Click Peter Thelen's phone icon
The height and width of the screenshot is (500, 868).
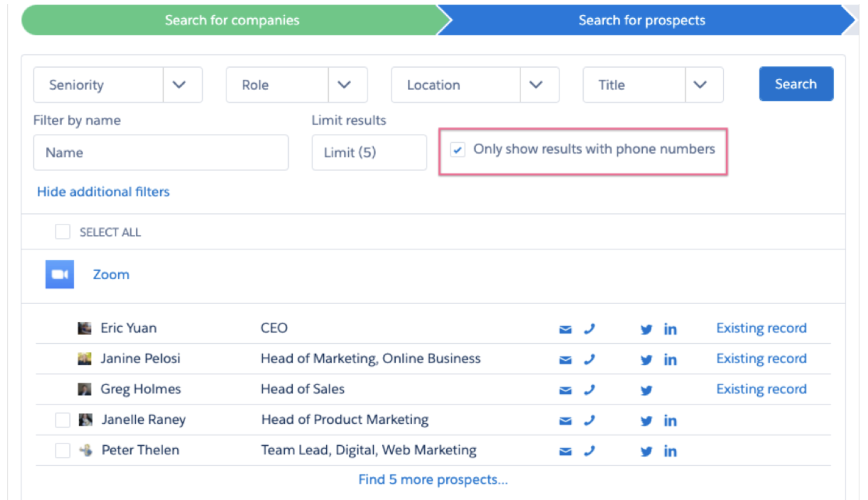[589, 451]
